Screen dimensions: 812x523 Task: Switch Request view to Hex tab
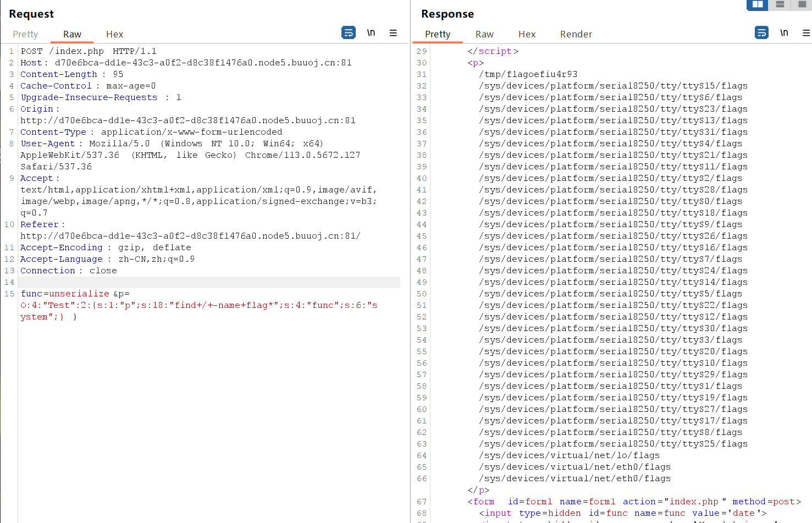click(114, 34)
